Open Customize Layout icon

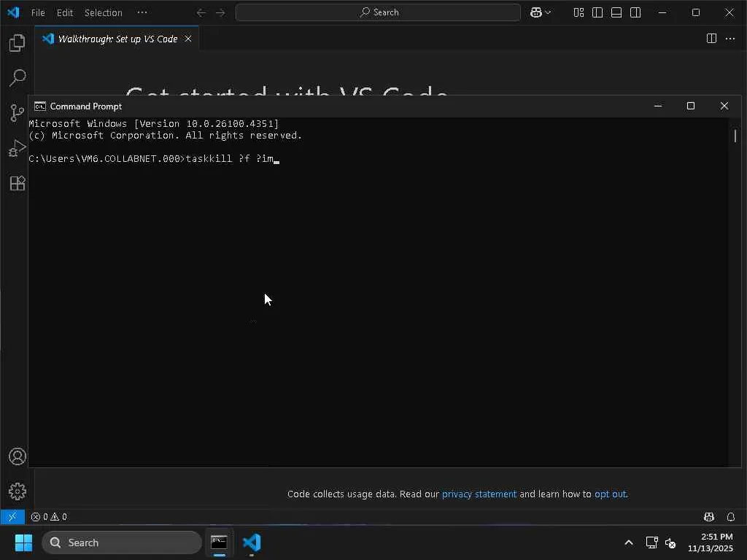[578, 12]
